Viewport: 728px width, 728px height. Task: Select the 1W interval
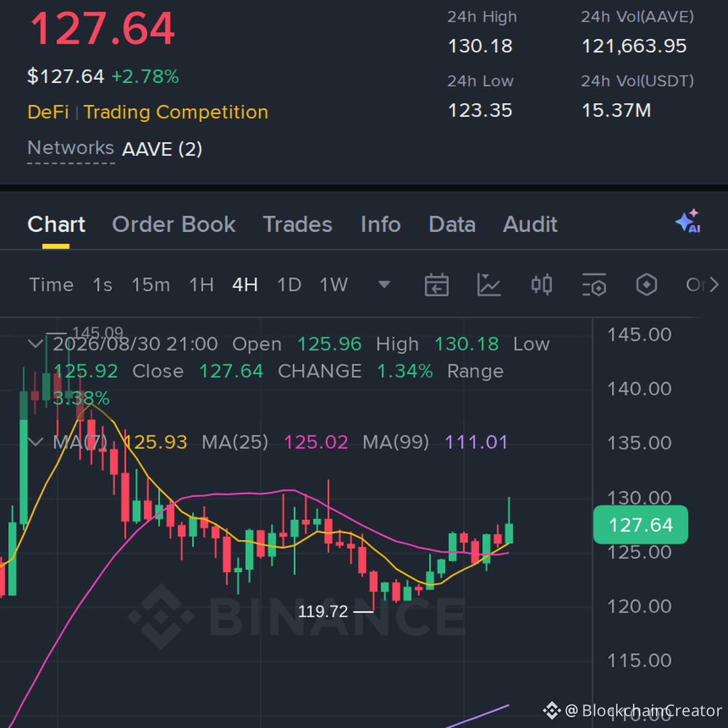point(334,284)
